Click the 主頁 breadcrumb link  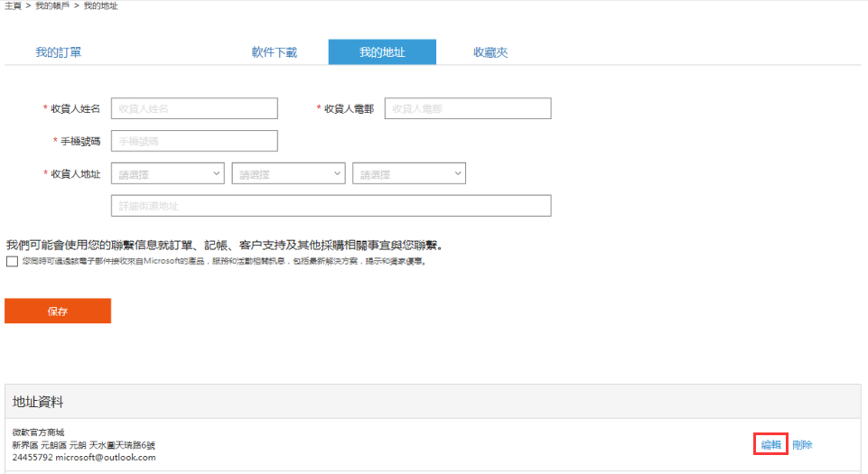pyautogui.click(x=14, y=6)
